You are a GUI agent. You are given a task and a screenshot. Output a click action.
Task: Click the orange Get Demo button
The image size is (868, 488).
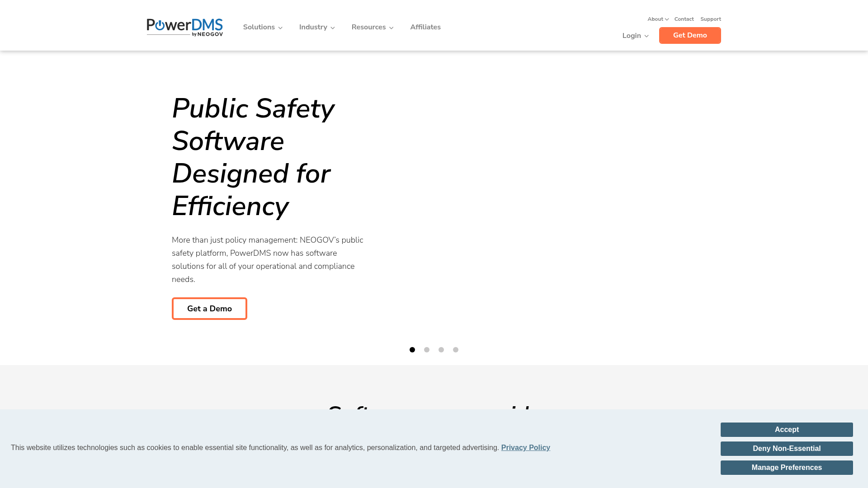689,35
